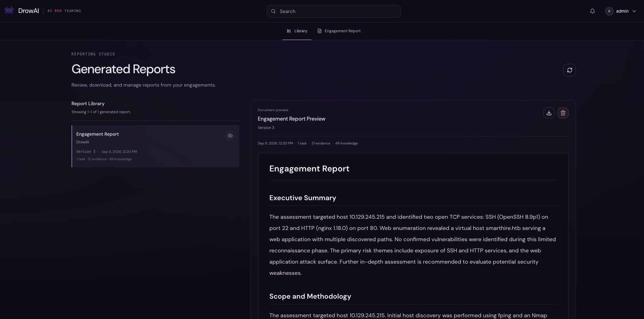Delete the report with trash icon

pyautogui.click(x=563, y=113)
